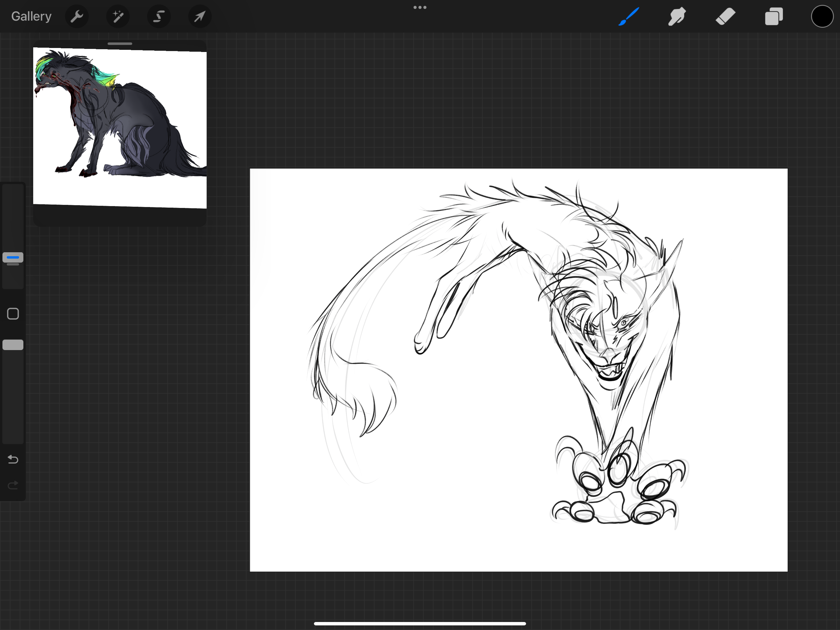This screenshot has height=630, width=840.
Task: Click the brush size slider handle
Action: click(13, 258)
